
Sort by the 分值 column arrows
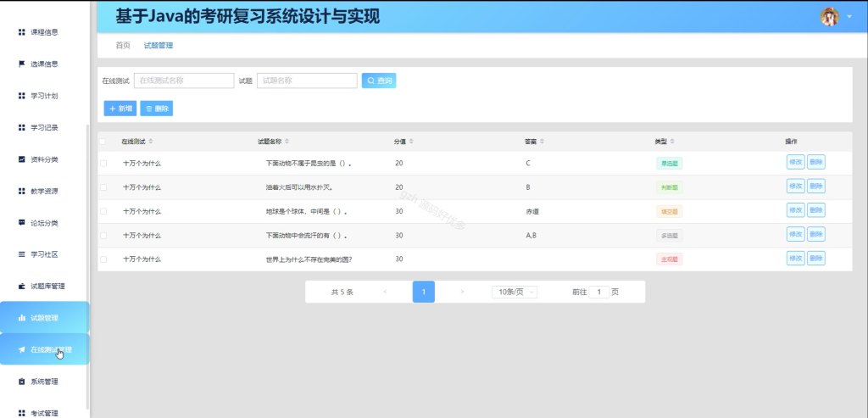tap(411, 142)
